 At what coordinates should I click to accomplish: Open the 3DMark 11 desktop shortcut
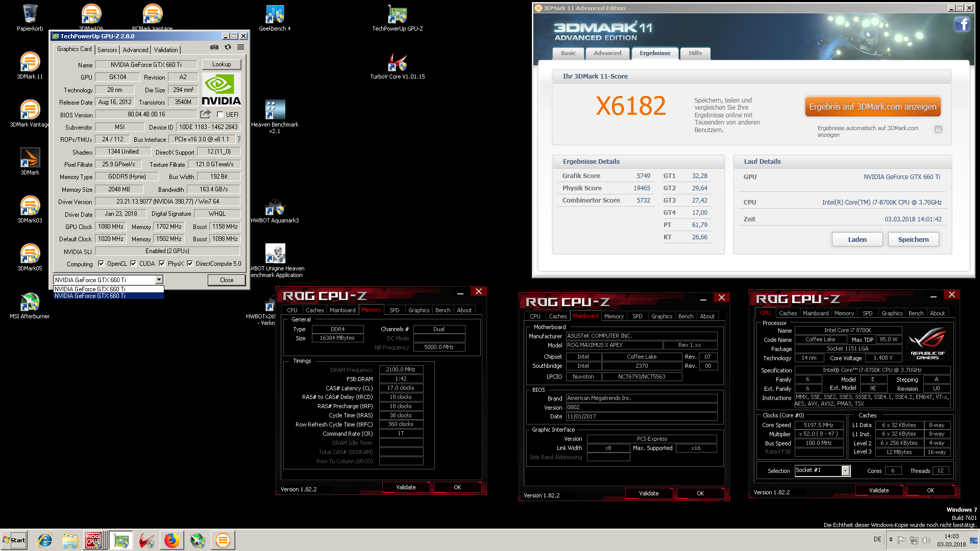(30, 66)
